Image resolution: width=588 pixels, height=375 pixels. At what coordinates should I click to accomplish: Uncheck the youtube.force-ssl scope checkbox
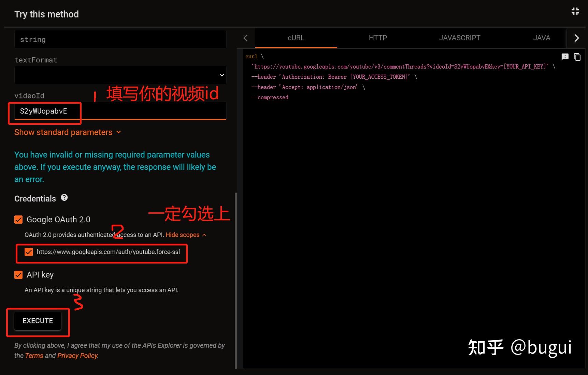[x=29, y=252]
